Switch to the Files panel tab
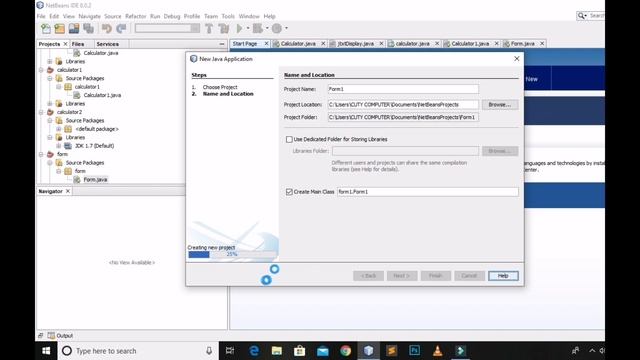640x360 pixels. pyautogui.click(x=78, y=44)
